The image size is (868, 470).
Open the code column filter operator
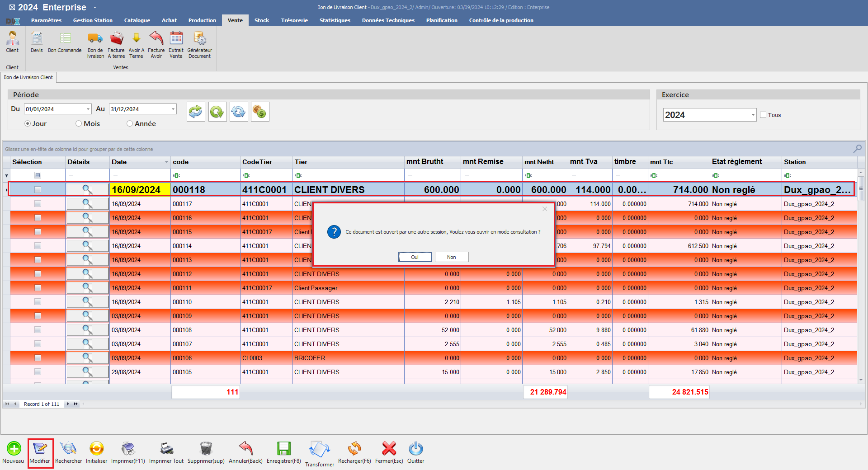click(176, 175)
